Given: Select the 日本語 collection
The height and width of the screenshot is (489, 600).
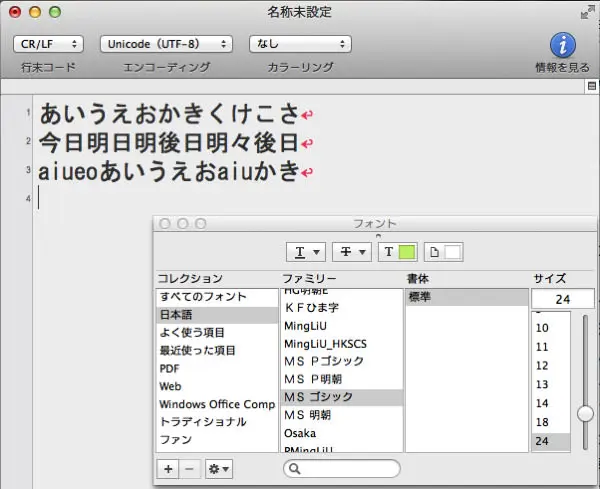Looking at the screenshot, I should pos(217,315).
